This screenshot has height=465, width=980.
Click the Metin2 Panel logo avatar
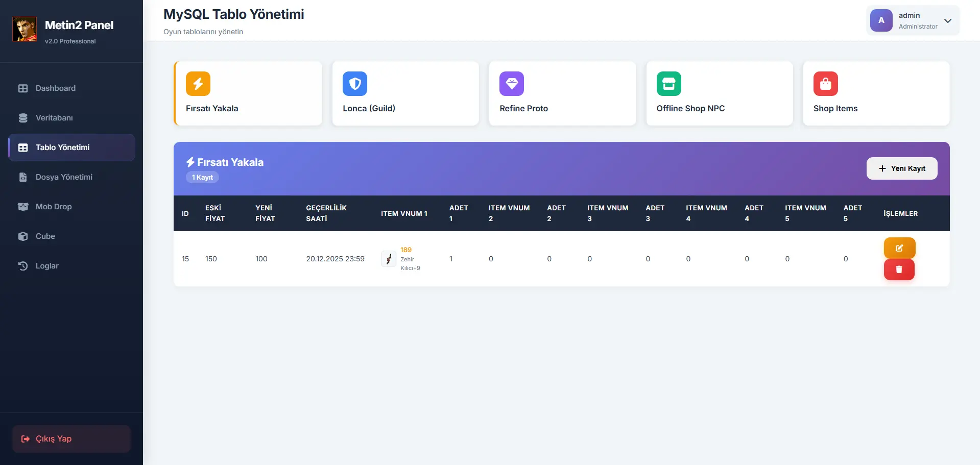[x=25, y=29]
